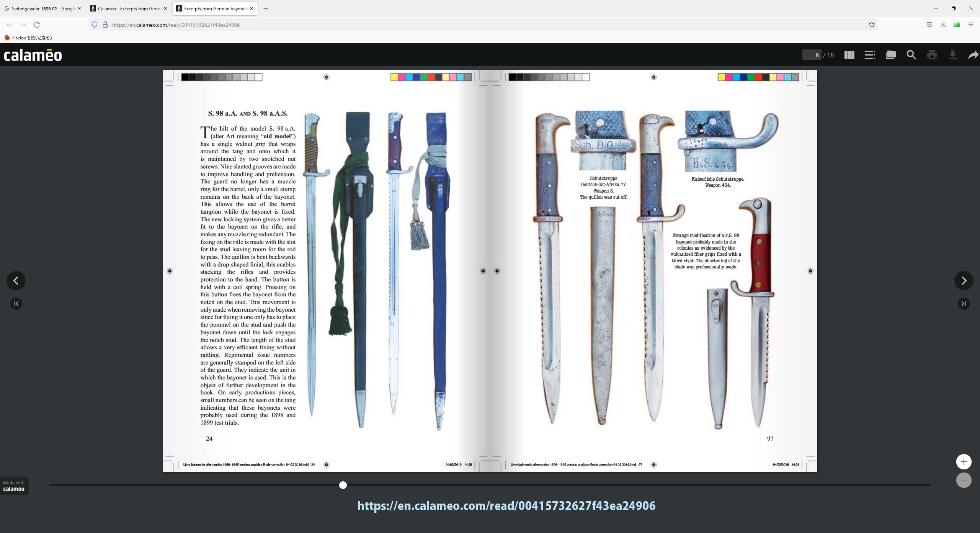Bookmark this page with the star

click(x=872, y=25)
